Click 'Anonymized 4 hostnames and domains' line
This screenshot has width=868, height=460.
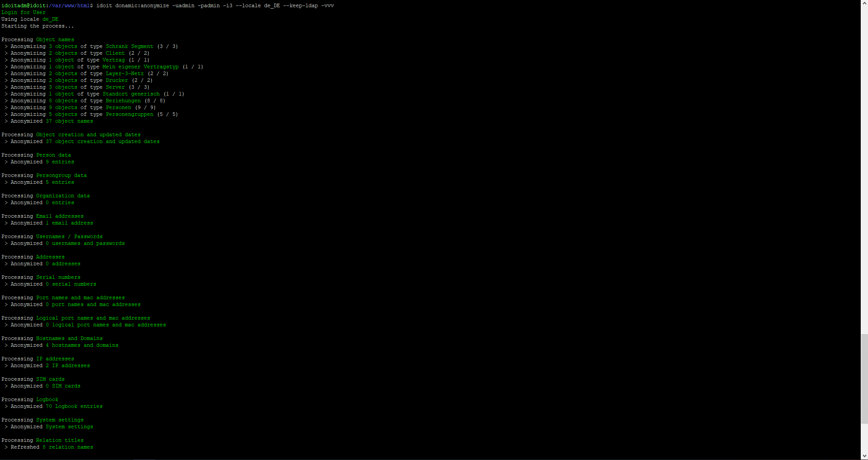(x=64, y=345)
